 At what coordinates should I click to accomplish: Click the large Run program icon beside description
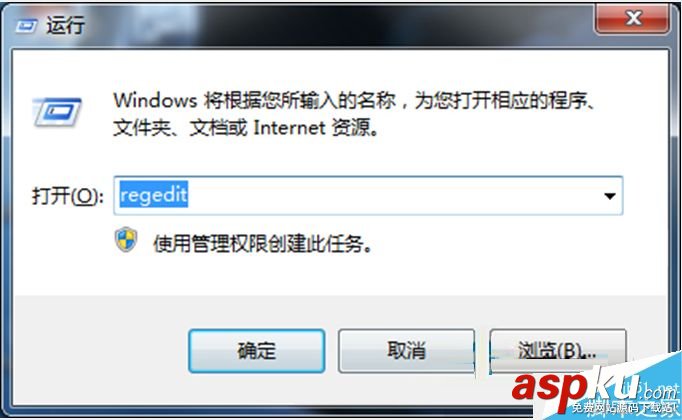coord(57,112)
